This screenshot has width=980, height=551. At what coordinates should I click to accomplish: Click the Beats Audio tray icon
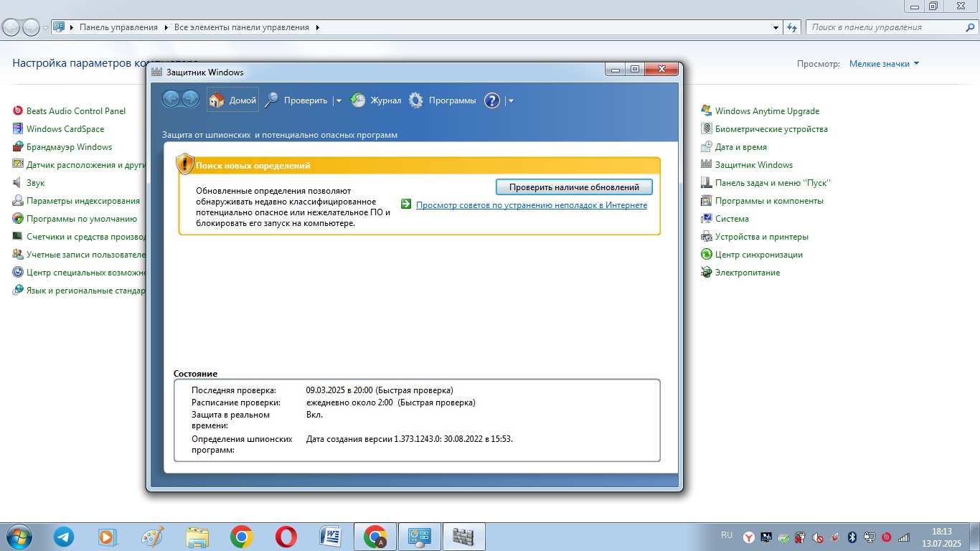pos(887,537)
